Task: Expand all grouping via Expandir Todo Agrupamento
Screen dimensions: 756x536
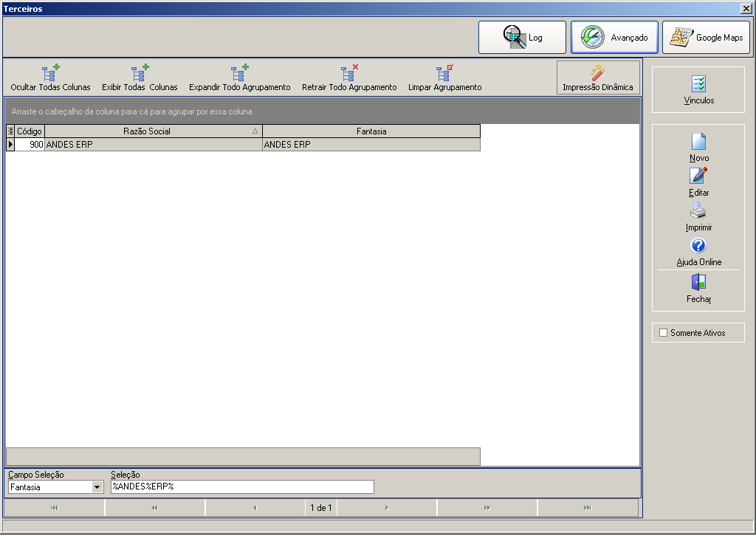Action: click(240, 78)
